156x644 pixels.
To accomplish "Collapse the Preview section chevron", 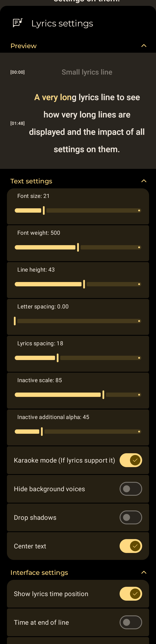I will (x=144, y=46).
